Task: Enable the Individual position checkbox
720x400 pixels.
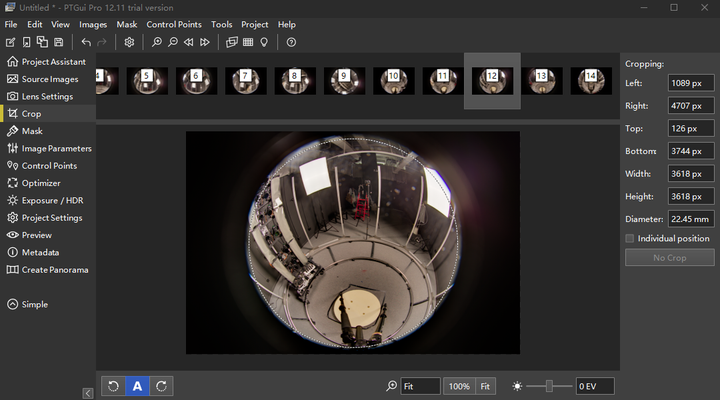Action: coord(629,239)
